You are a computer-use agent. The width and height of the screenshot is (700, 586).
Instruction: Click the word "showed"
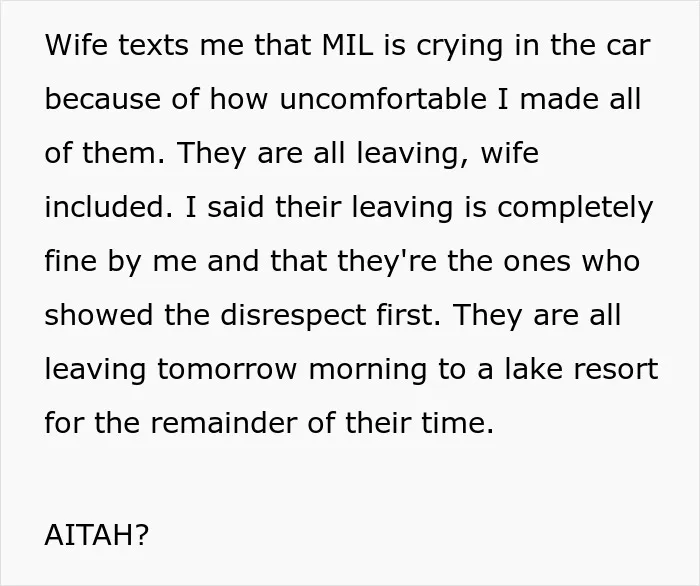click(x=99, y=314)
